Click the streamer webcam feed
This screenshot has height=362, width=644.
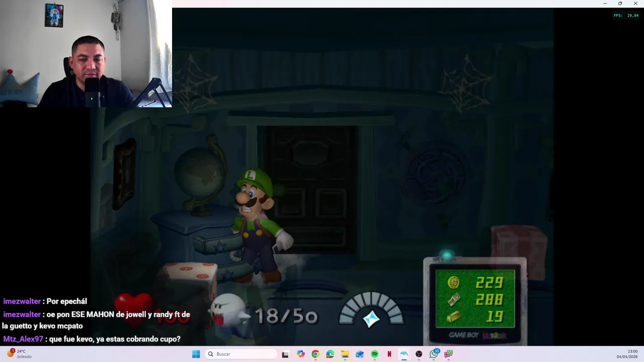click(x=86, y=53)
